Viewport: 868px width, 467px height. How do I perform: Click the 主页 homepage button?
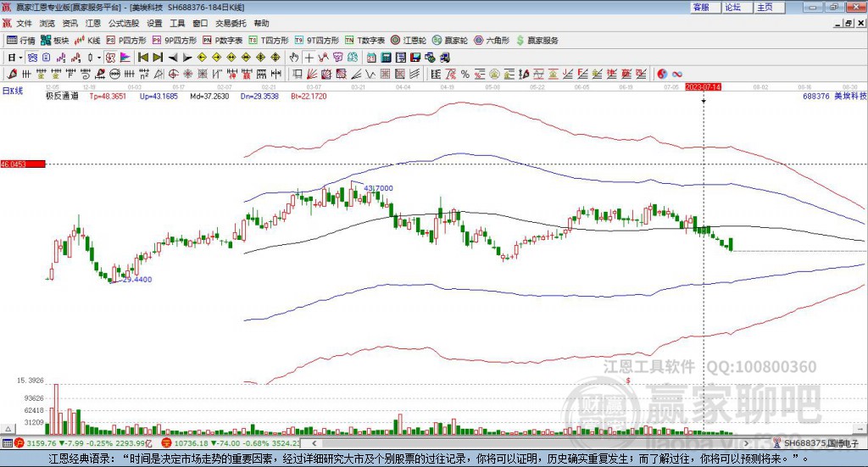click(769, 7)
